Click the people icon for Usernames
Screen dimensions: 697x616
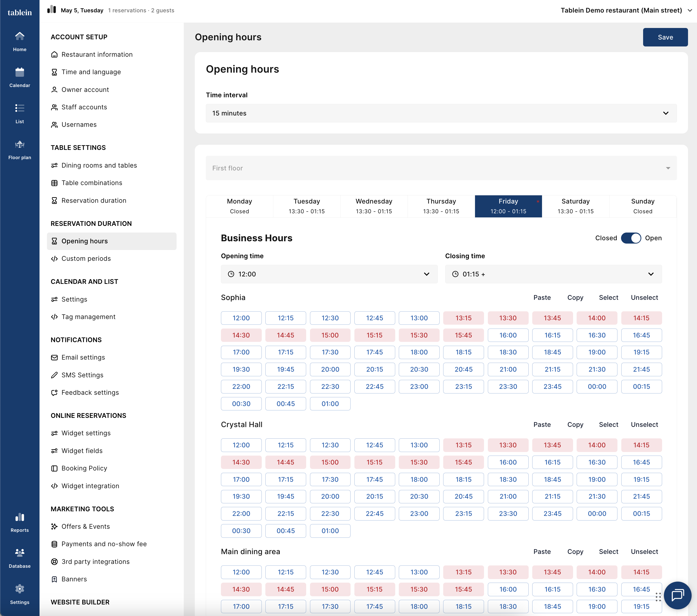point(54,125)
